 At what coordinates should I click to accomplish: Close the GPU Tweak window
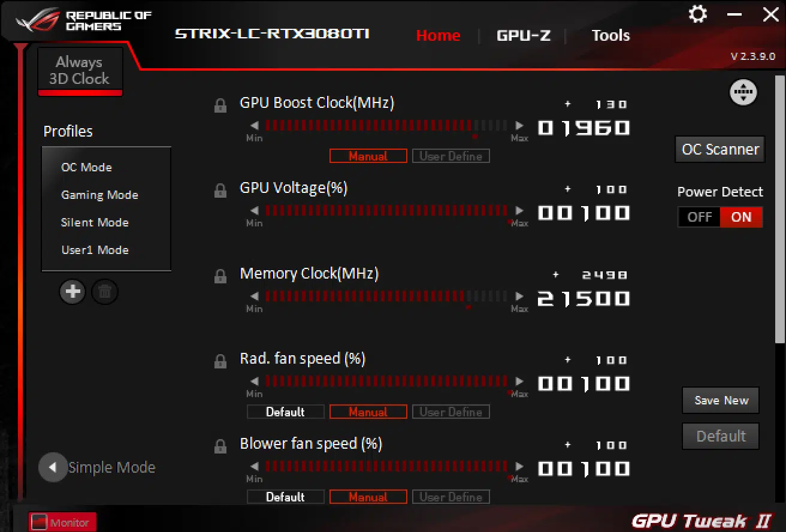pos(770,14)
